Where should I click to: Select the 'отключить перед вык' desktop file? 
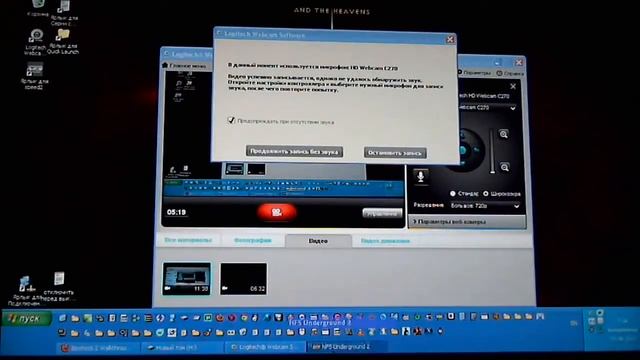point(59,287)
